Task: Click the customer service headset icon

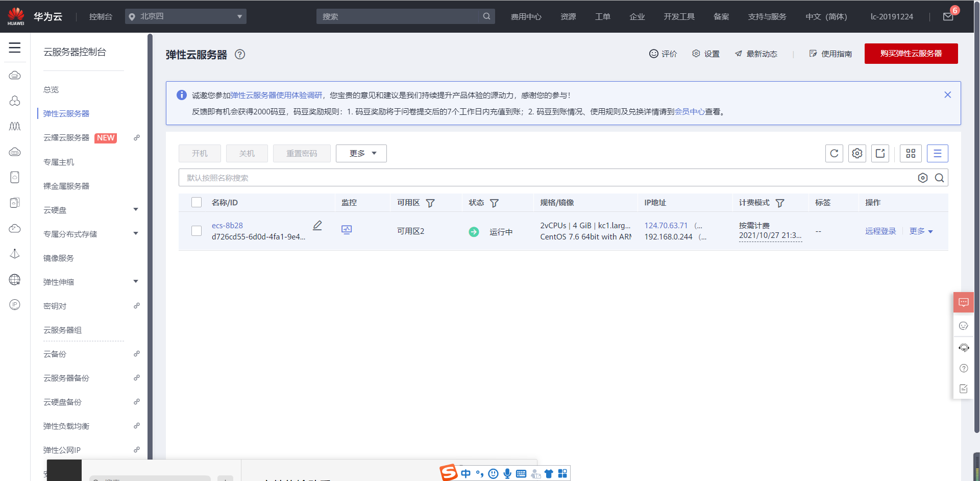Action: click(963, 348)
